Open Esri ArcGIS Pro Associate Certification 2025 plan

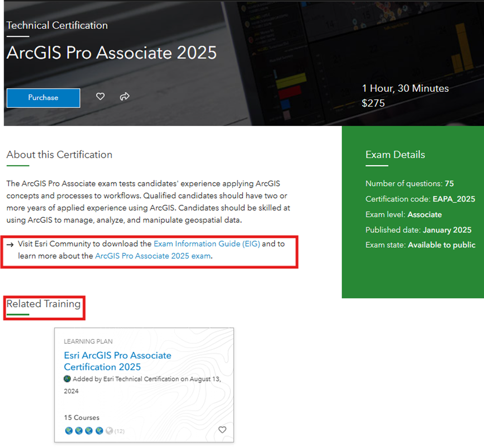click(117, 361)
